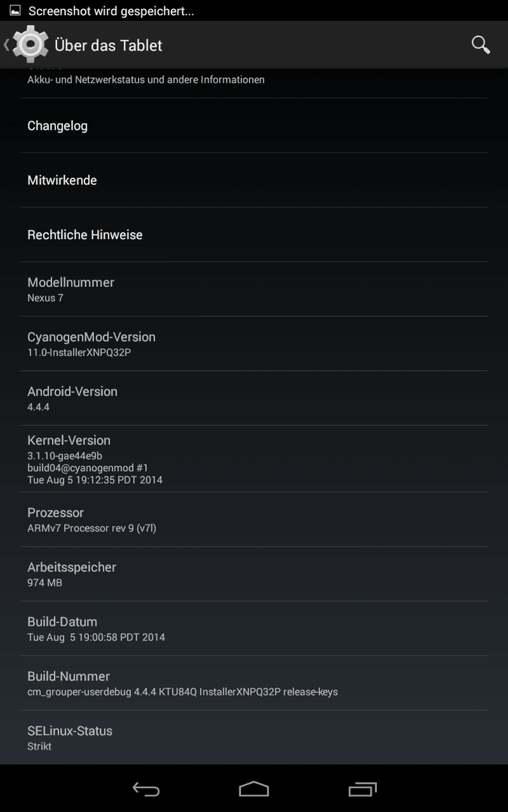
Task: Tap the search magnifier icon
Action: click(480, 45)
